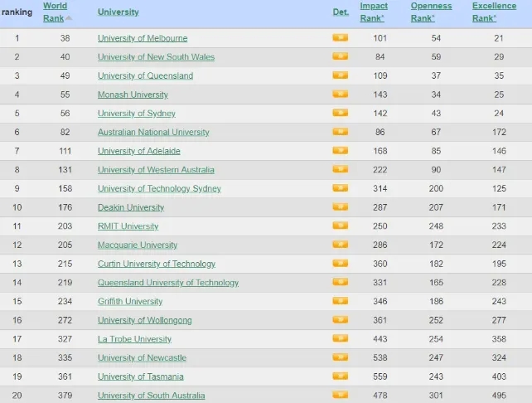The height and width of the screenshot is (403, 532).
Task: Open the University of New South Wales link
Action: 156,56
